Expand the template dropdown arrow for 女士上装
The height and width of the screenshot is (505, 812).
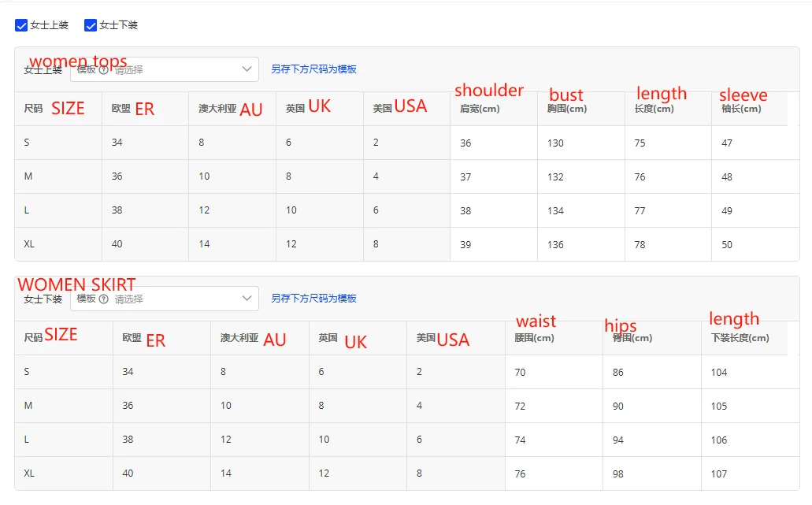click(247, 69)
